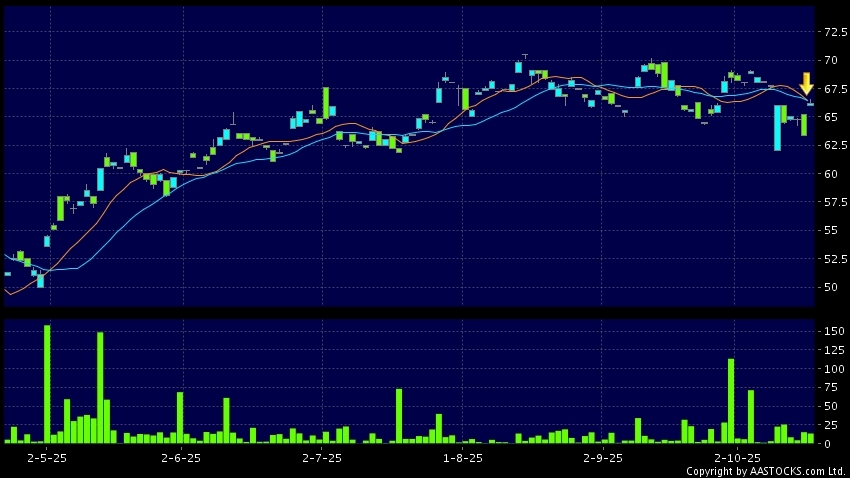
Task: Click the 150 volume axis label
Action: pyautogui.click(x=829, y=330)
